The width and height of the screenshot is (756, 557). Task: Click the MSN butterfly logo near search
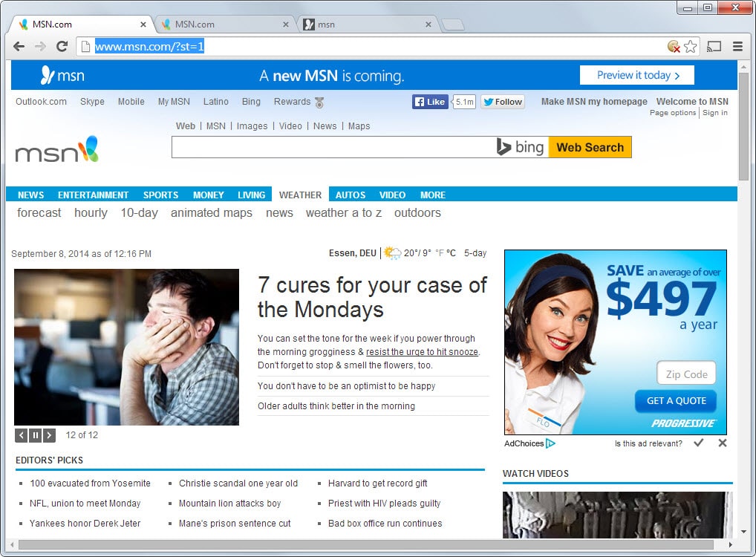[x=88, y=149]
